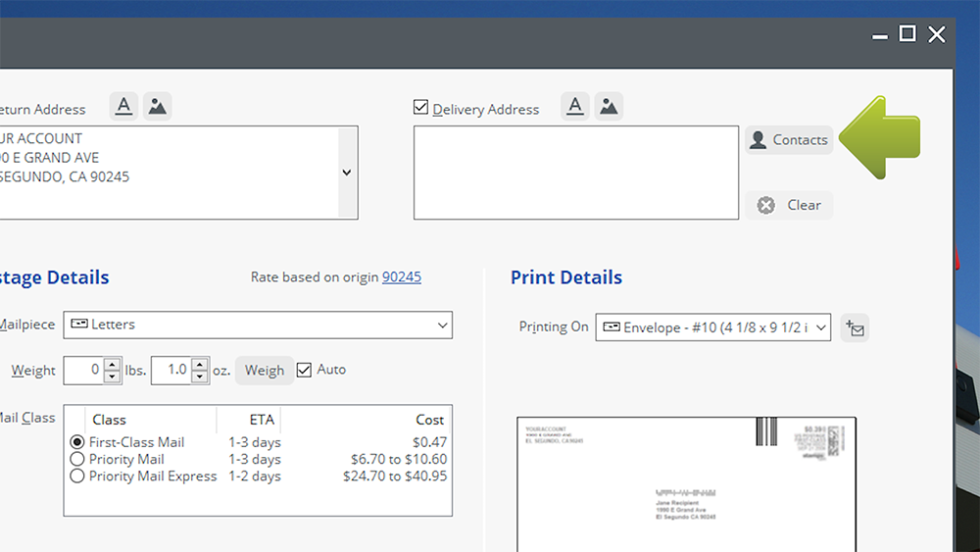This screenshot has width=980, height=552.
Task: Click inside the delivery address box
Action: tap(575, 173)
